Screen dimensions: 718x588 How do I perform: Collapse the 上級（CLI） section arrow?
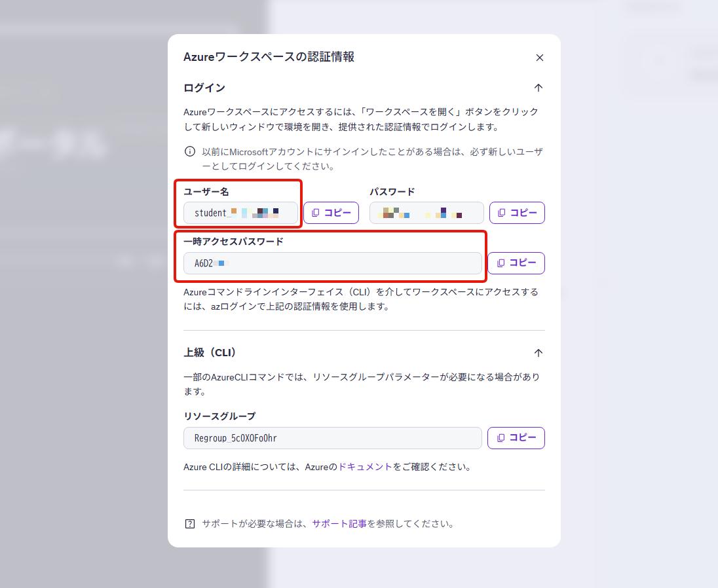pos(538,353)
